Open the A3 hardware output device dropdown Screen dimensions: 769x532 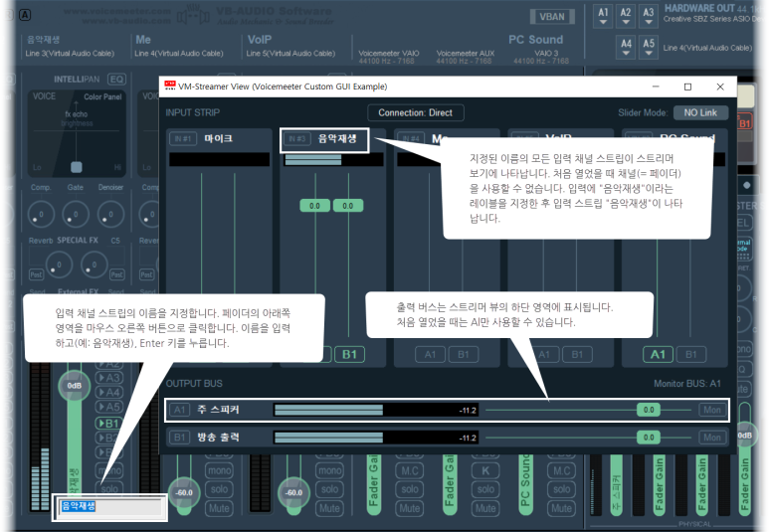(x=649, y=16)
